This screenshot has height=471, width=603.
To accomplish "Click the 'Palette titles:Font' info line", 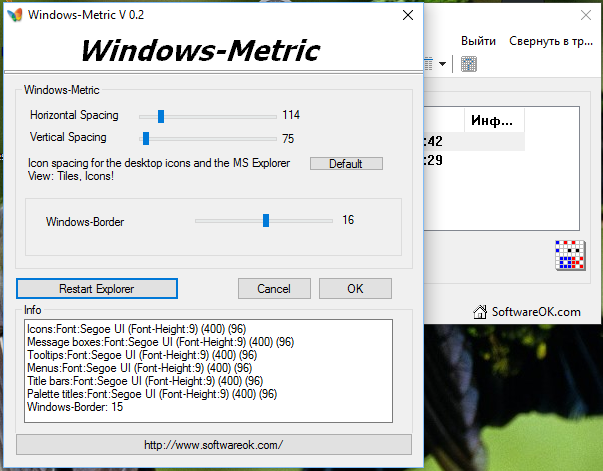I will tap(152, 394).
